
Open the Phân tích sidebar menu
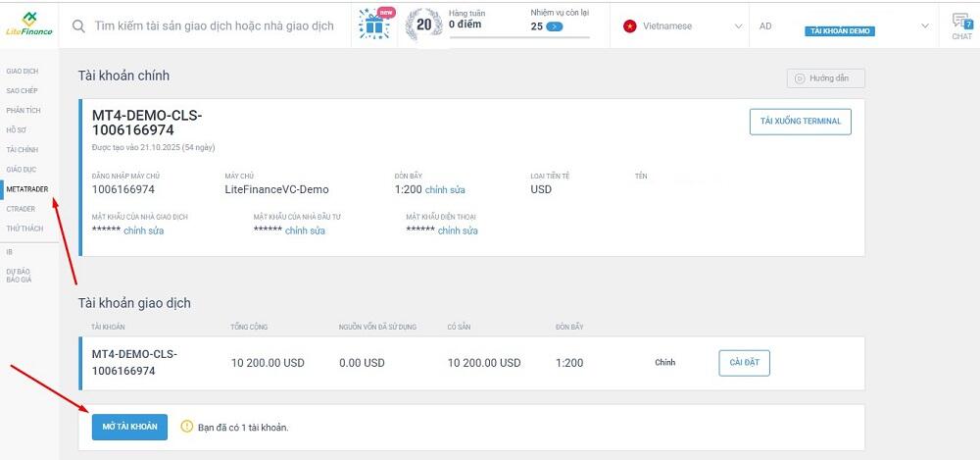24,110
